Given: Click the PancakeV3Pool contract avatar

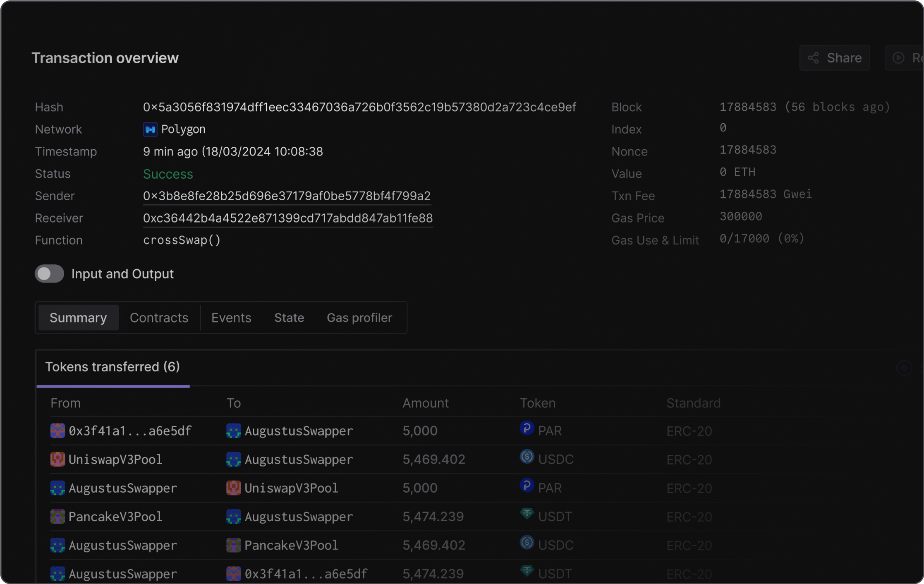Looking at the screenshot, I should pyautogui.click(x=57, y=516).
